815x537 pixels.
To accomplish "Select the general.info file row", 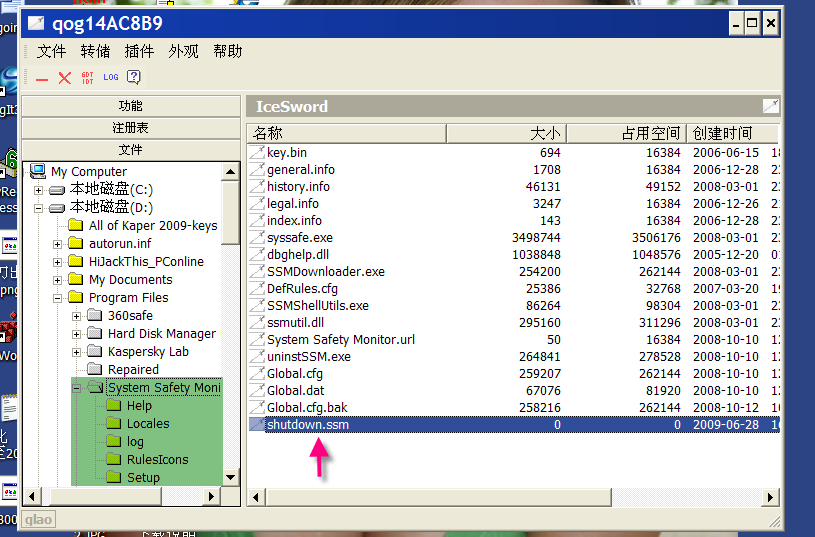I will 514,169.
